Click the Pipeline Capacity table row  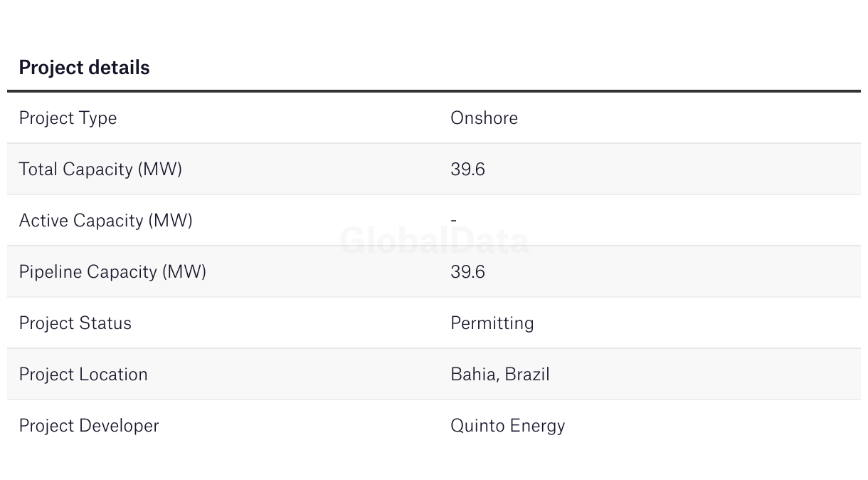coord(434,272)
